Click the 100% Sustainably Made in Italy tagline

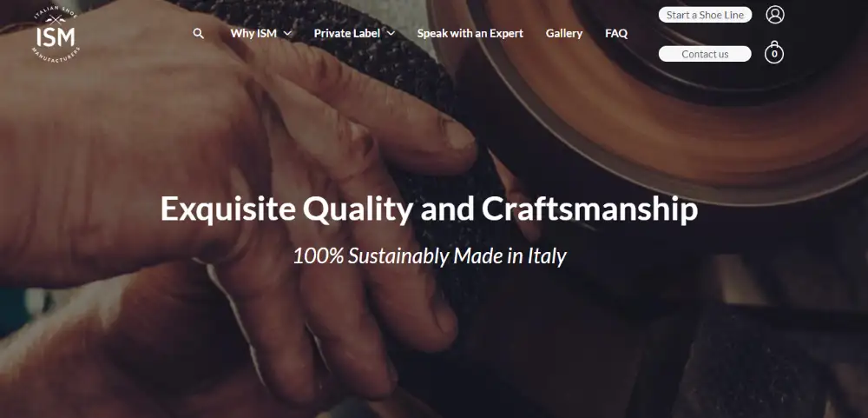tap(430, 256)
